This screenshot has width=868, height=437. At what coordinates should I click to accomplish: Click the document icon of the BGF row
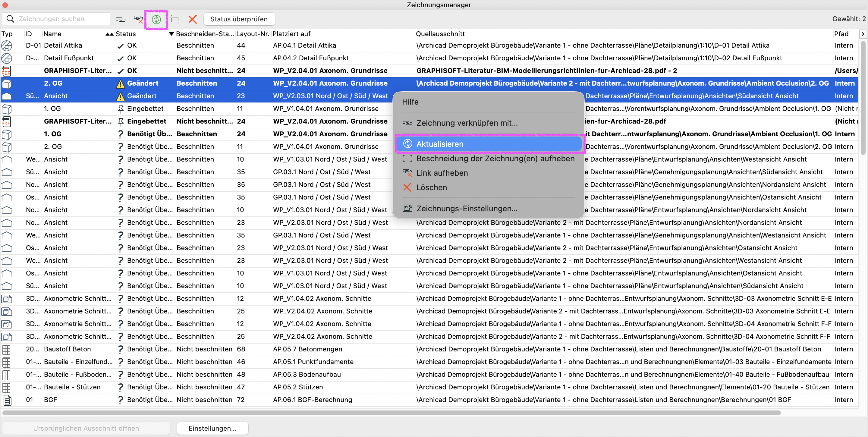tap(7, 400)
